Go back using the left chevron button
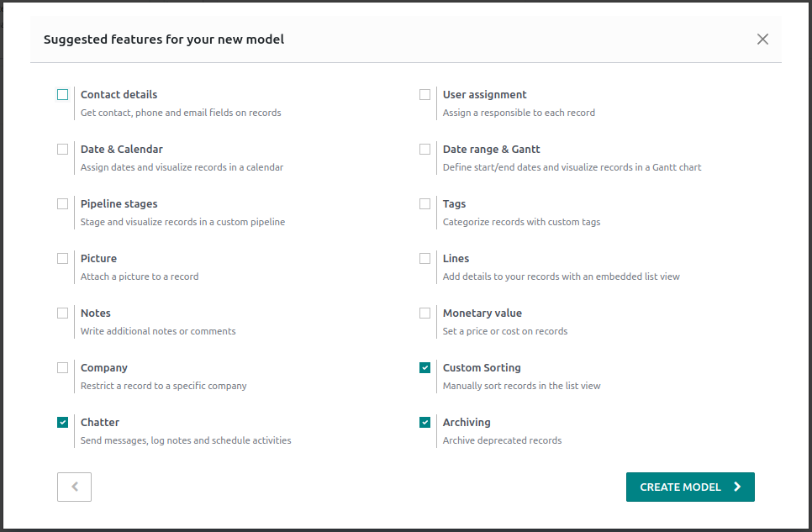 click(74, 487)
